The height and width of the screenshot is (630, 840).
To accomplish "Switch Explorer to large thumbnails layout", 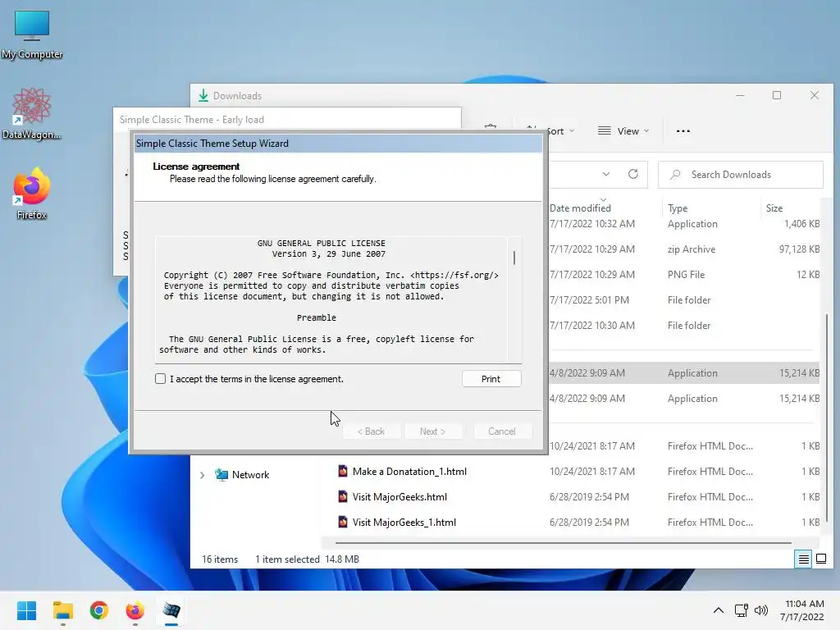I will (820, 559).
